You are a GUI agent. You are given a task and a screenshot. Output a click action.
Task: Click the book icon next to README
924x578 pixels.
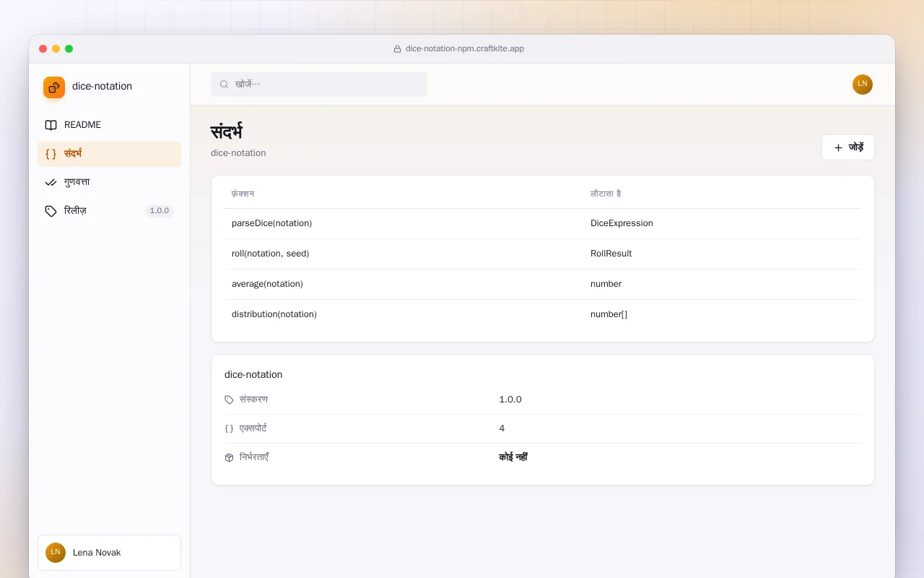click(x=51, y=125)
